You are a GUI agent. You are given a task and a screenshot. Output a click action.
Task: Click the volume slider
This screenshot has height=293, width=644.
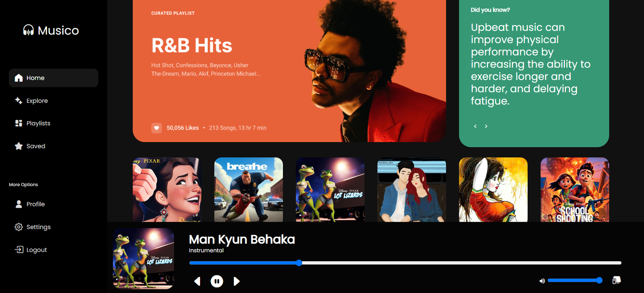pos(575,281)
